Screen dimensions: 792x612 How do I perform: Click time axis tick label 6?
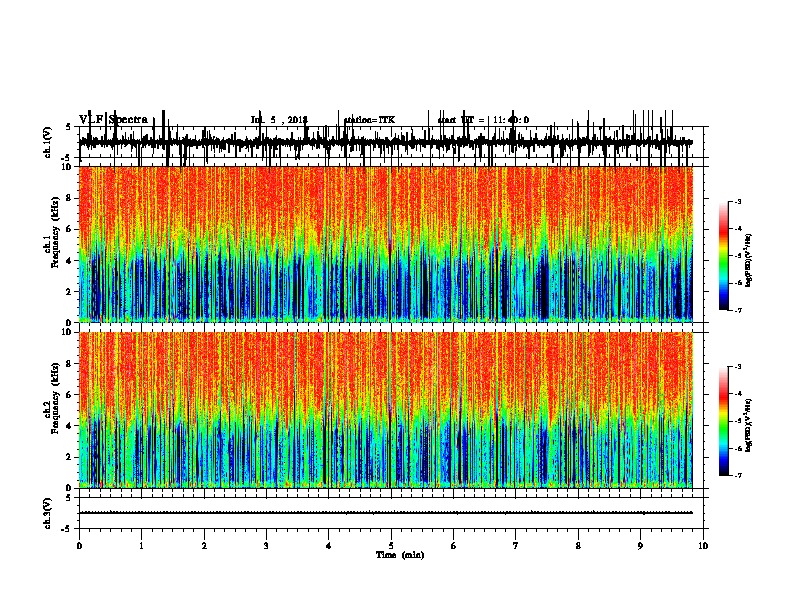454,546
